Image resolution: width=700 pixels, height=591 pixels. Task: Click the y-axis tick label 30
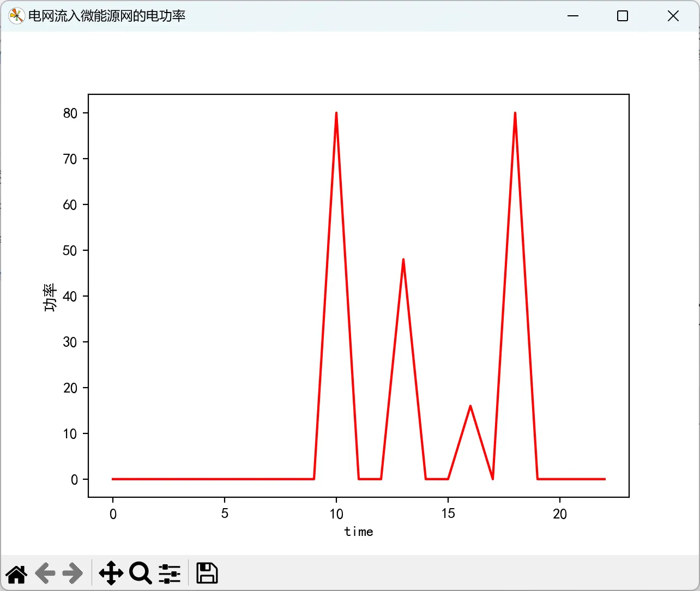(x=70, y=342)
